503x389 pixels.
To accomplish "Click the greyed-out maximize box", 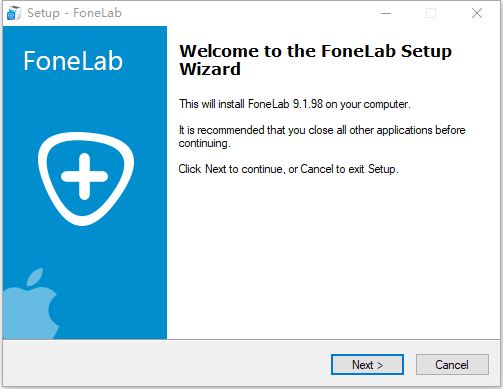I will [431, 13].
